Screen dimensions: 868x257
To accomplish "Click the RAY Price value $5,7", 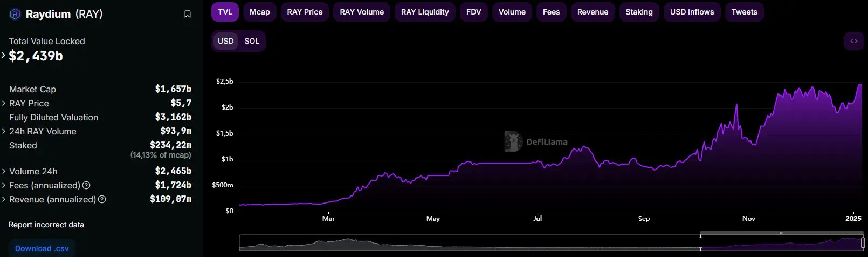I will 181,103.
